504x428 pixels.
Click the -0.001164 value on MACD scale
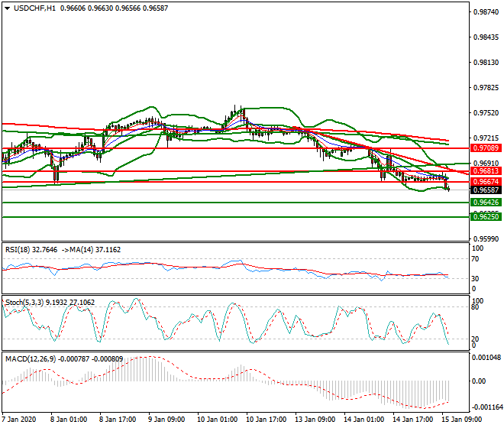486,408
